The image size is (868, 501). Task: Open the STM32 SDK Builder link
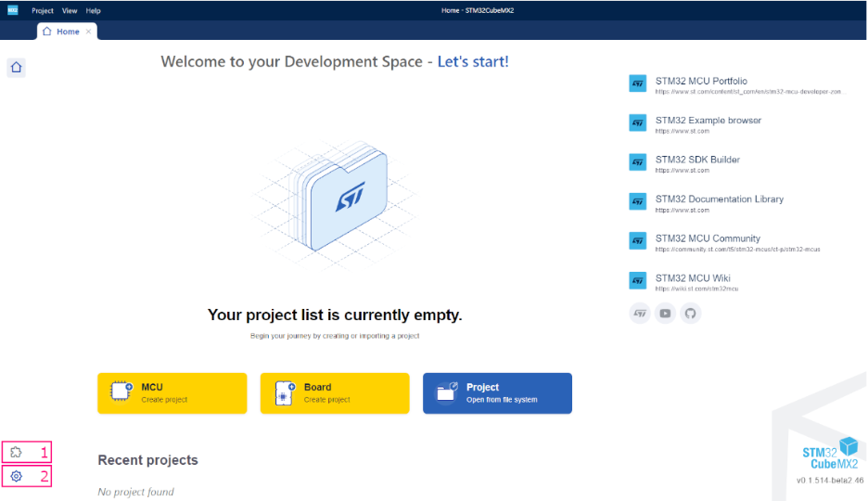click(x=697, y=160)
